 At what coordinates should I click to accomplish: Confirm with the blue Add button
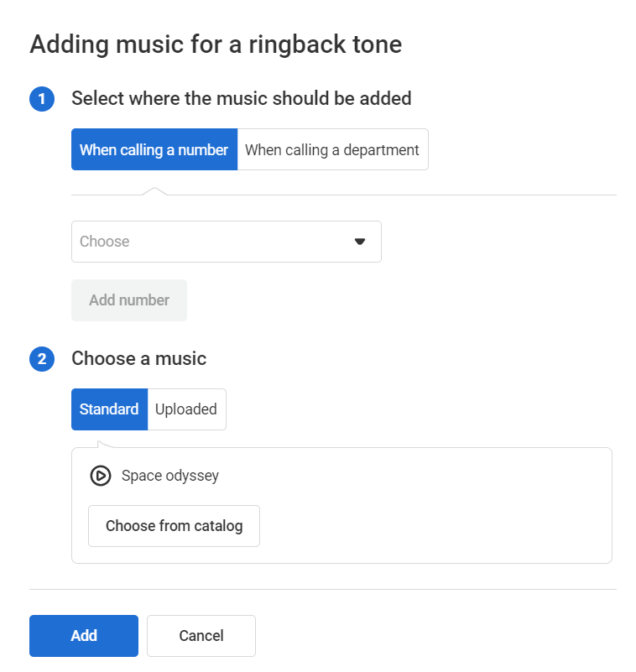[x=84, y=636]
